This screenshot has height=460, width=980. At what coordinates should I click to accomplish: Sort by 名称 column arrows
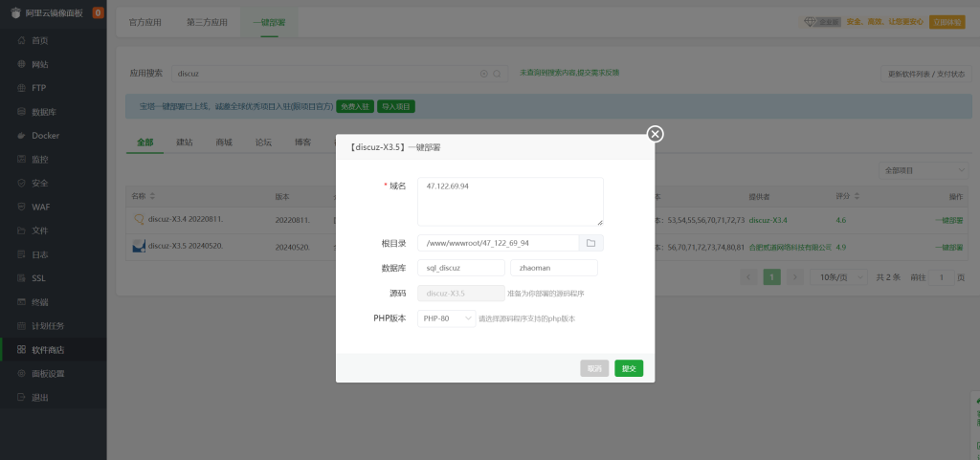(152, 196)
